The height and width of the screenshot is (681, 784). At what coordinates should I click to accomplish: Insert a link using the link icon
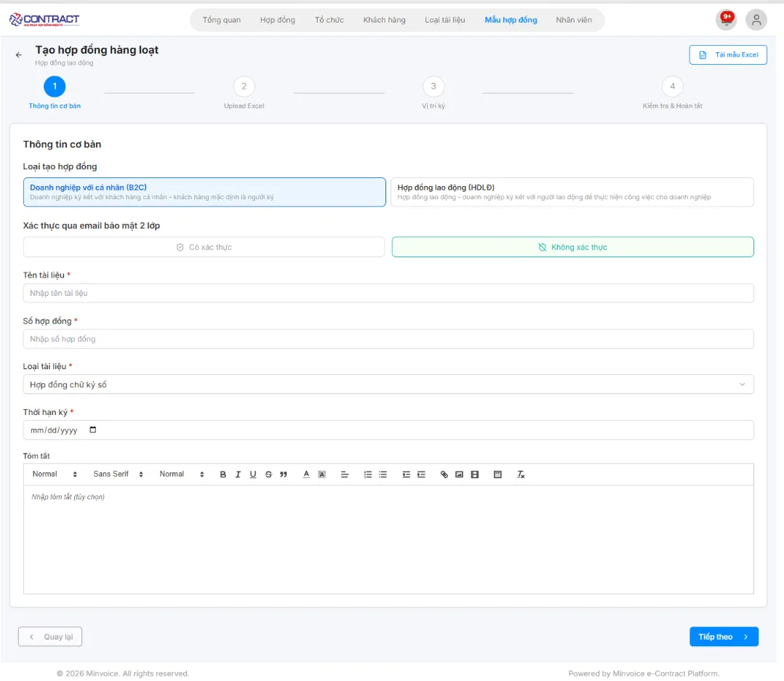(444, 475)
